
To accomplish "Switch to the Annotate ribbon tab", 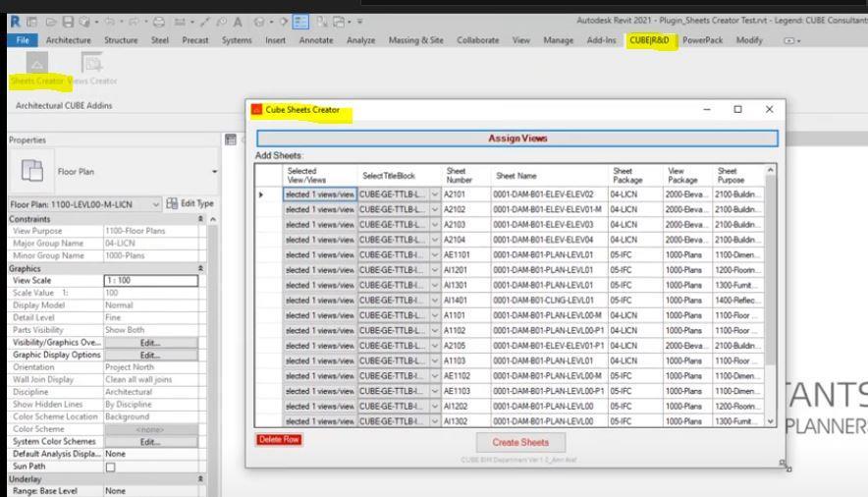I will coord(316,40).
